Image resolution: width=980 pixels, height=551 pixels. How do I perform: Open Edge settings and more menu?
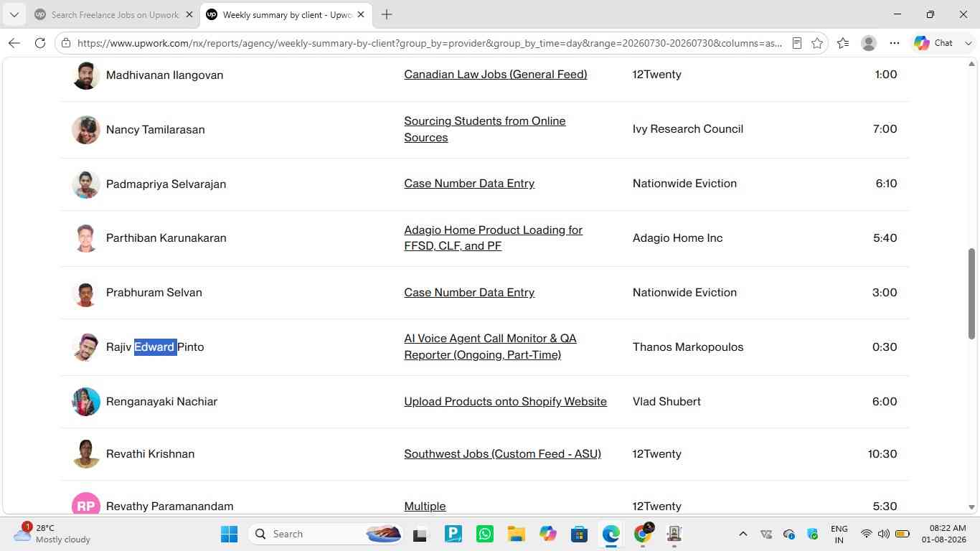(895, 43)
